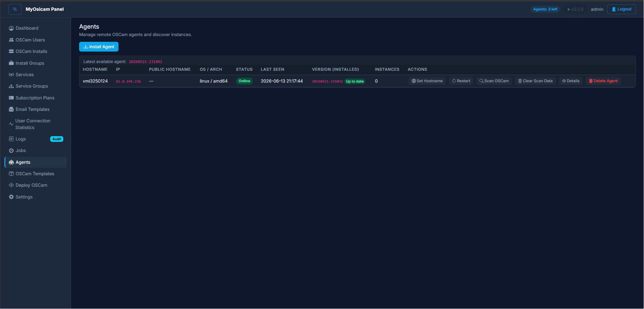Click the Dashboard gauge icon in sidebar

11,28
